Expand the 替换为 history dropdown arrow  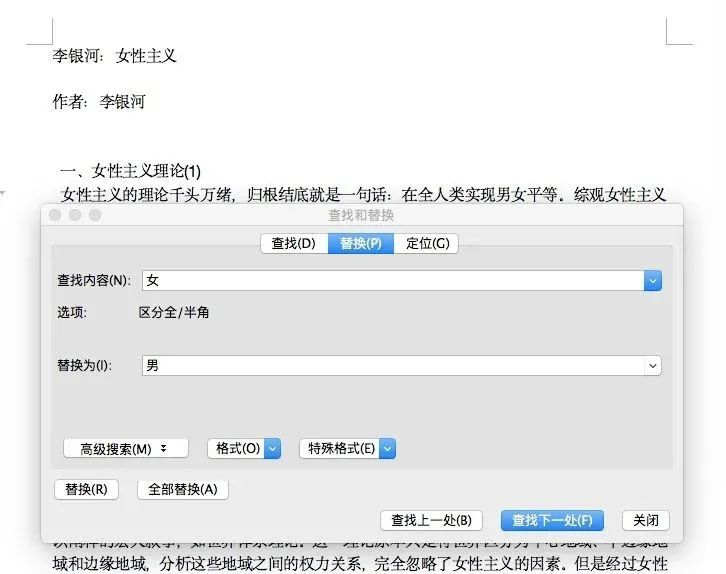pos(652,366)
